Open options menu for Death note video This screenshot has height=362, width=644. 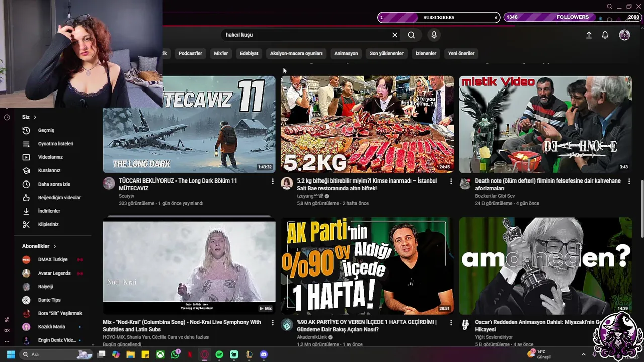[629, 181]
